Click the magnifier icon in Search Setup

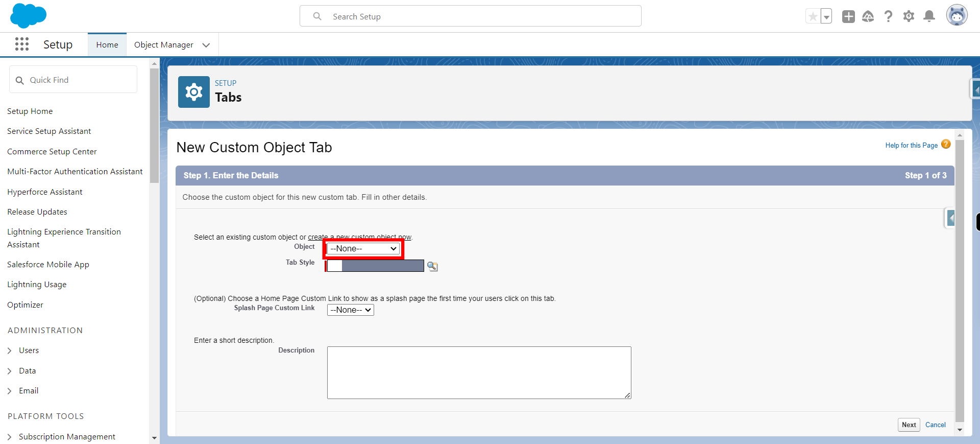coord(317,16)
